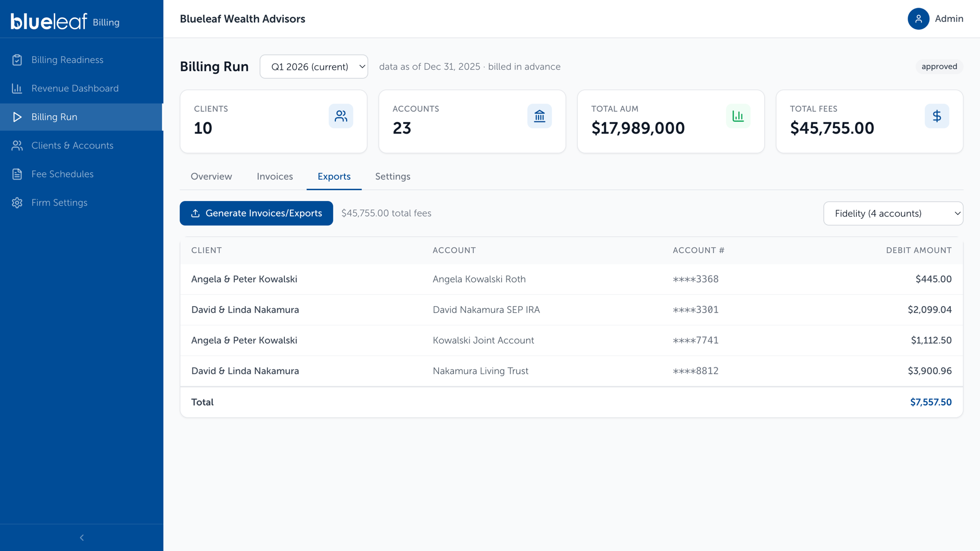Click the Fee Schedules document icon
Screen dimensions: 980x551
click(x=17, y=174)
